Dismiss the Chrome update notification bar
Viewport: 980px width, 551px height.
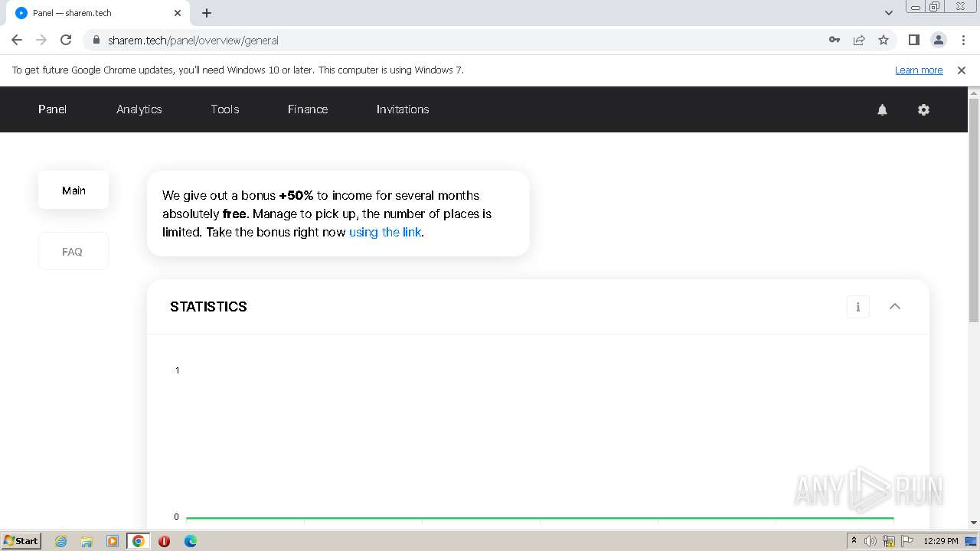point(962,70)
